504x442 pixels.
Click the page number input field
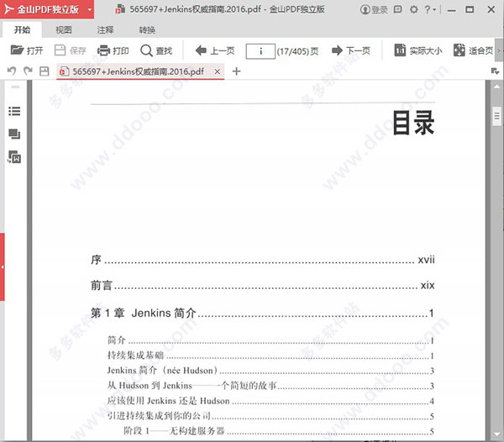260,51
